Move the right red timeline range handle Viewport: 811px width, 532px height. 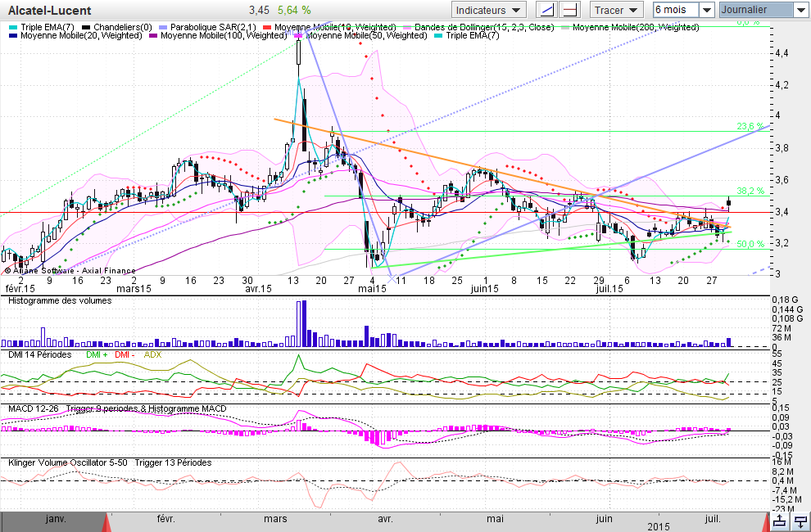pos(765,522)
